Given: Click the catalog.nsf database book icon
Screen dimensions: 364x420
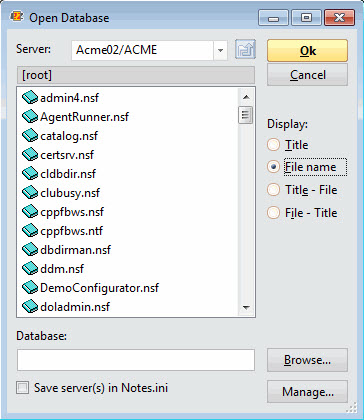Looking at the screenshot, I should [x=30, y=136].
